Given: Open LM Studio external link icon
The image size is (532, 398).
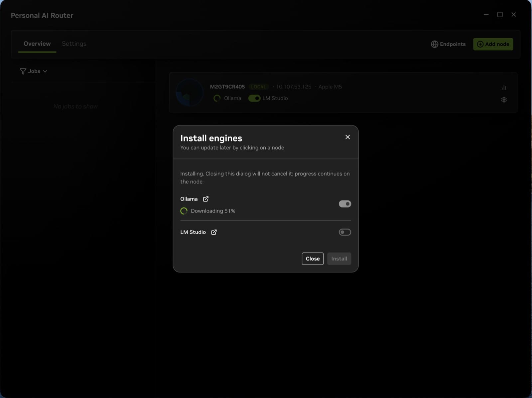Looking at the screenshot, I should (214, 232).
